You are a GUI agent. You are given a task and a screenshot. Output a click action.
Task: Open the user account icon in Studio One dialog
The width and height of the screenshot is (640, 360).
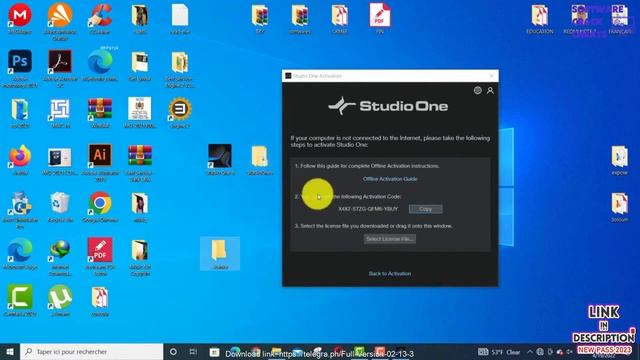(x=490, y=91)
